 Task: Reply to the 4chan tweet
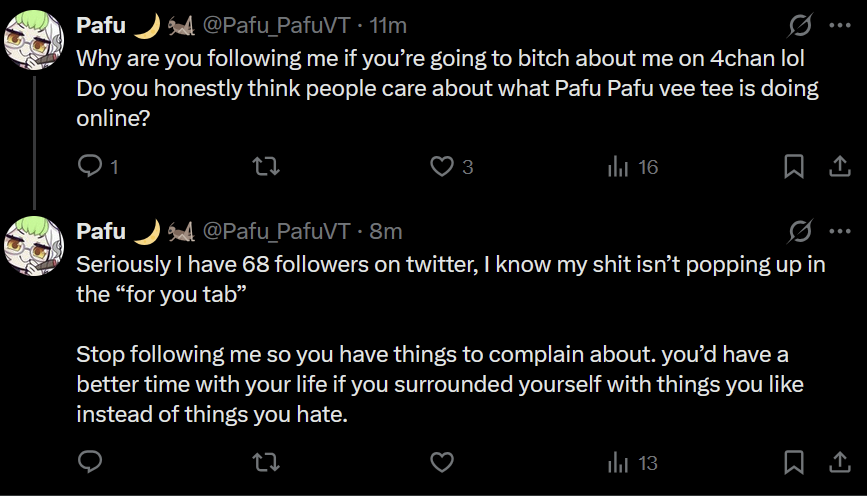coord(91,167)
